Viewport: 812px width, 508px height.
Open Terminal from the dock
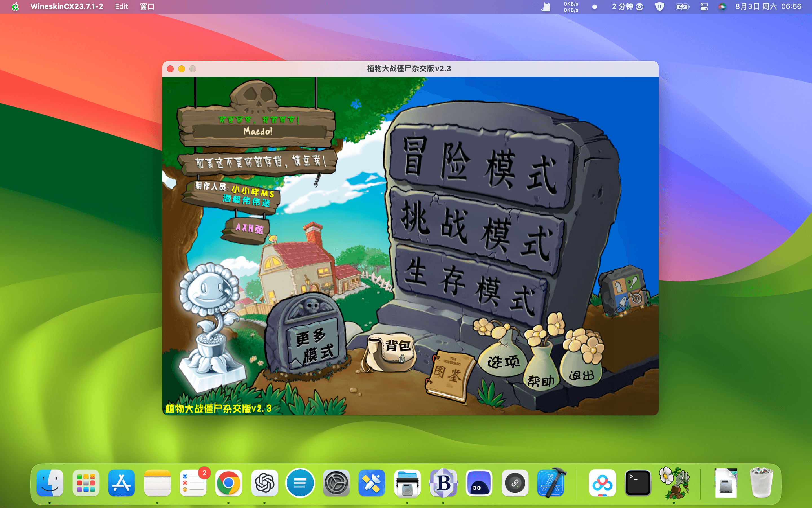click(x=638, y=483)
